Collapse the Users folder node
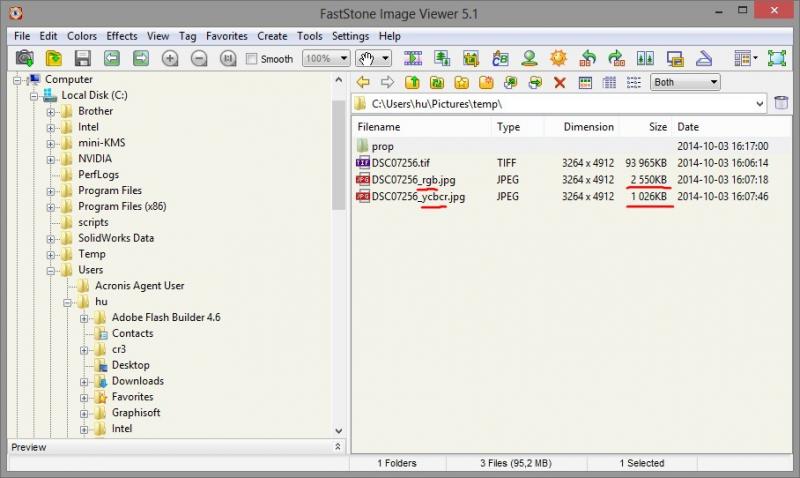 coord(51,271)
